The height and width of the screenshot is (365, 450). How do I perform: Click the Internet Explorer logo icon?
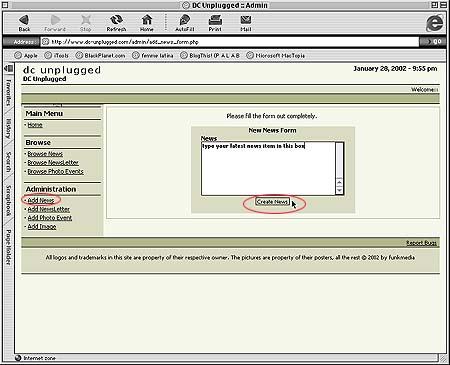click(x=435, y=23)
